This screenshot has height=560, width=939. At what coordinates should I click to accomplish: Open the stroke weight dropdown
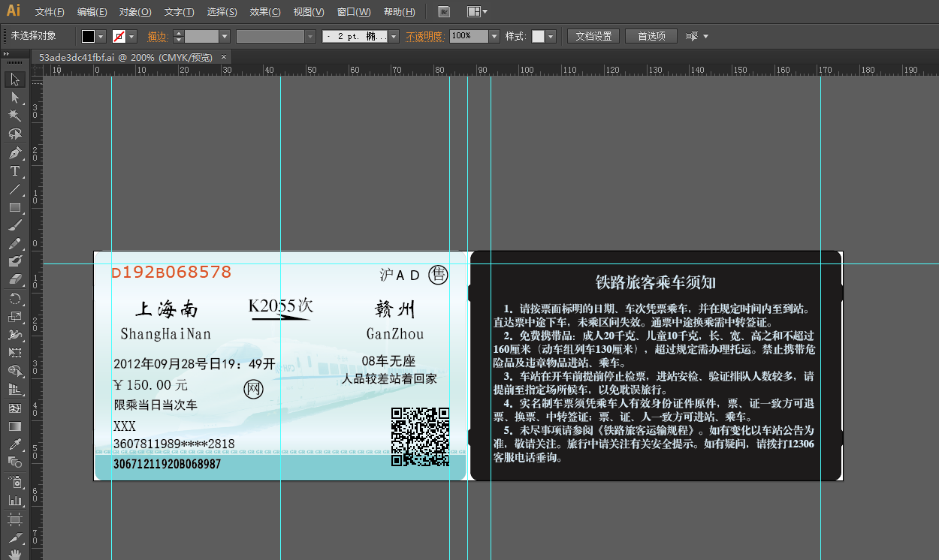[x=225, y=36]
